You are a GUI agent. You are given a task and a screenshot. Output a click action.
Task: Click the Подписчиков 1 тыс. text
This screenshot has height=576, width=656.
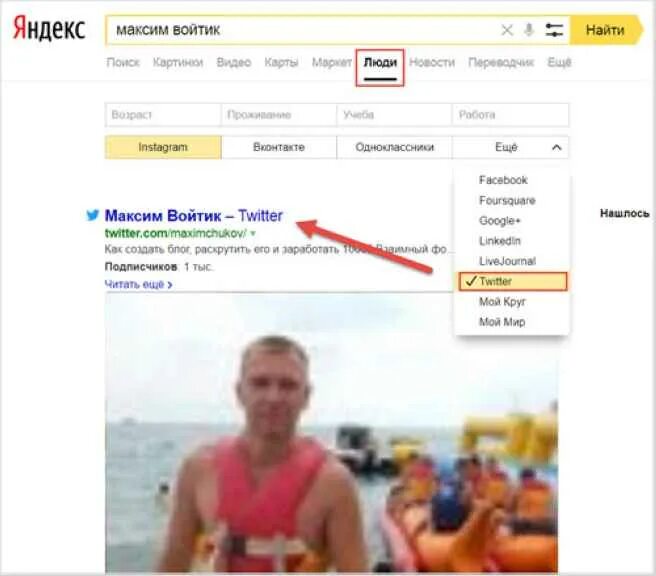point(159,266)
